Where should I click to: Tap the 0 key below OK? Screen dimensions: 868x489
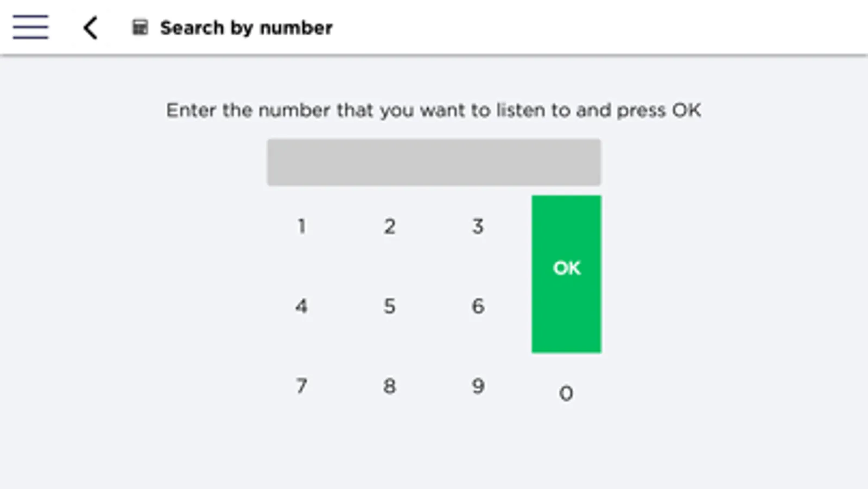coord(566,393)
